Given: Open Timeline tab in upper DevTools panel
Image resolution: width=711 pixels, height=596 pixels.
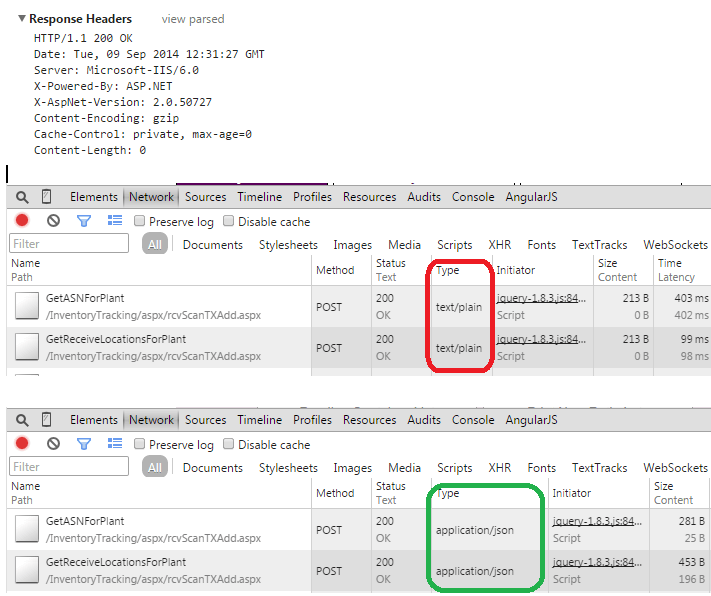Looking at the screenshot, I should pyautogui.click(x=259, y=197).
